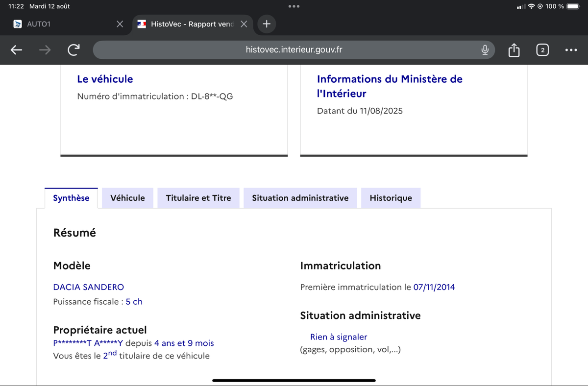Switch to Titulaire et Titre tab

[x=198, y=198]
